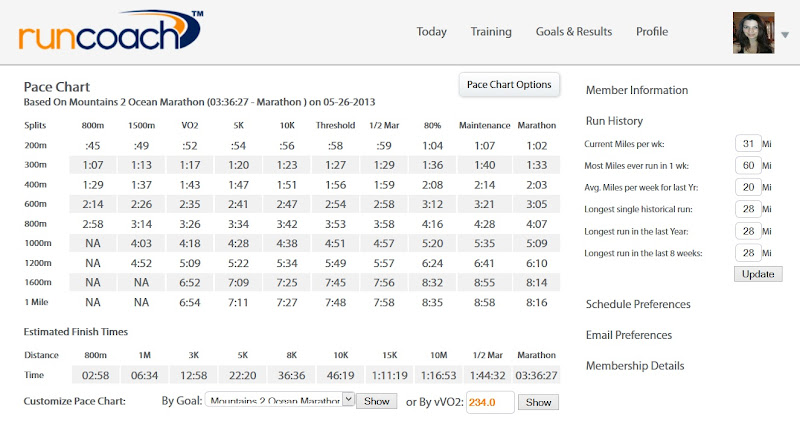Expand the Member Information section
This screenshot has height=427, width=800.
click(x=637, y=90)
